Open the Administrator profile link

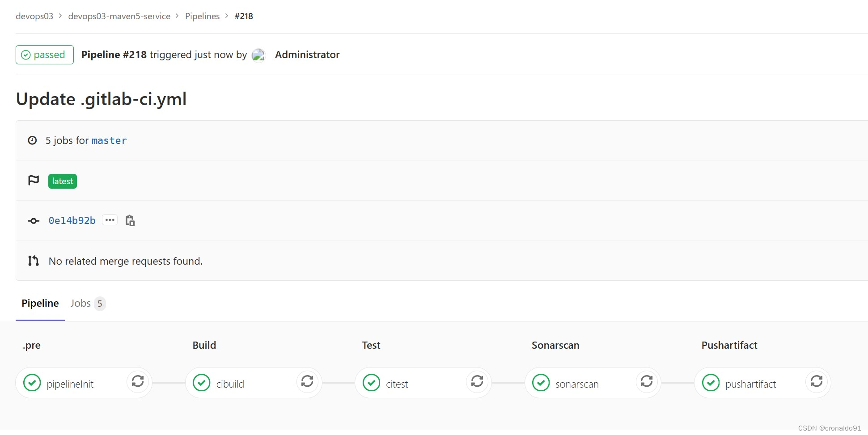[307, 55]
